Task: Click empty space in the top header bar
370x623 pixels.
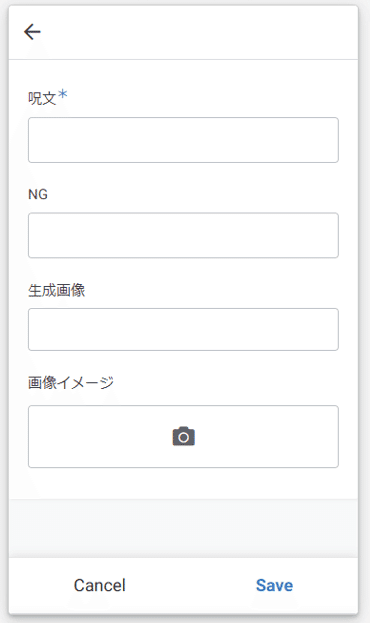Action: [x=199, y=32]
